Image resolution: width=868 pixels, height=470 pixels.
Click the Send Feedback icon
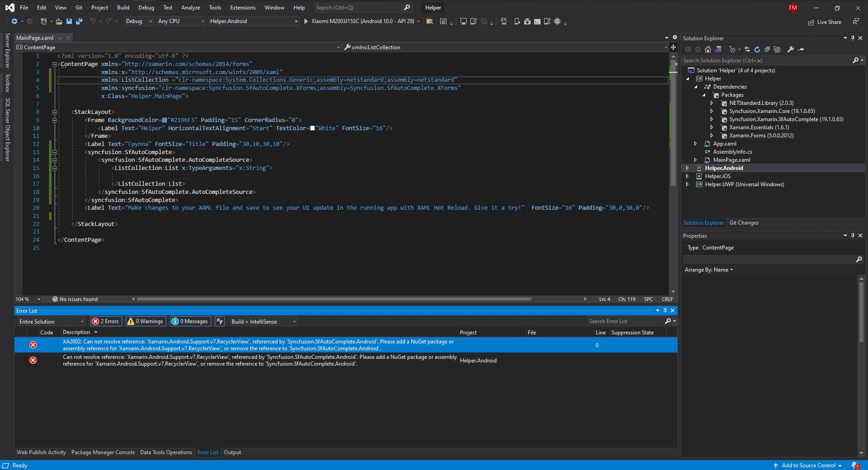click(856, 21)
